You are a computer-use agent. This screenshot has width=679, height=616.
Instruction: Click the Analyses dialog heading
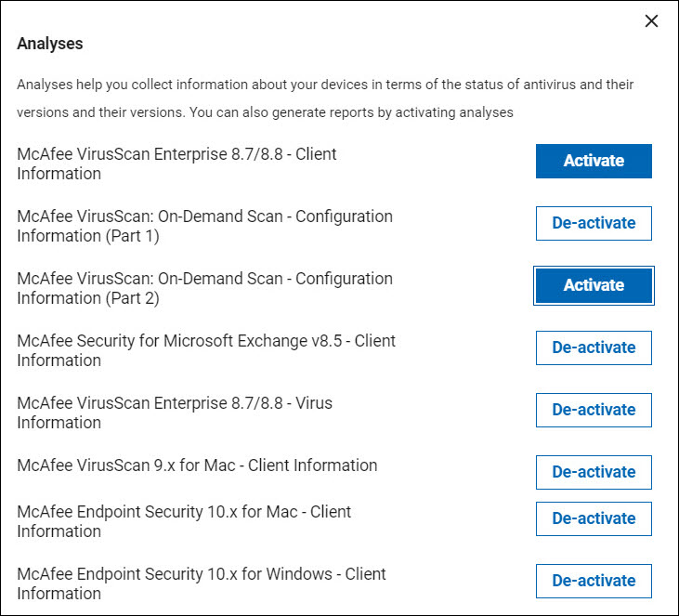(x=50, y=44)
